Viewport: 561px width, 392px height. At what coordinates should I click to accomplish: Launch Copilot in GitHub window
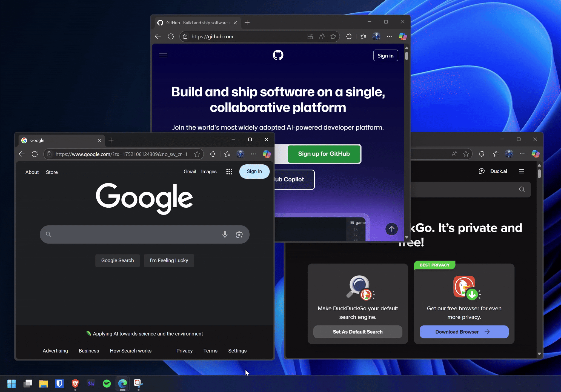point(403,36)
